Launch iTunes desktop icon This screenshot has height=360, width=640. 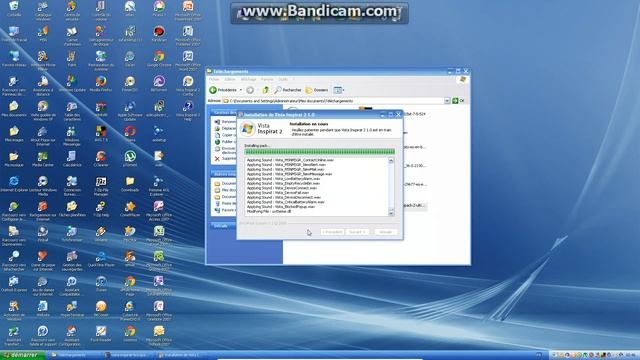[101, 284]
